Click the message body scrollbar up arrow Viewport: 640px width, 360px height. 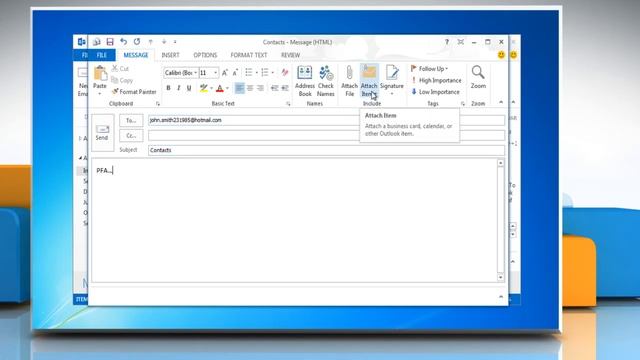pyautogui.click(x=501, y=163)
